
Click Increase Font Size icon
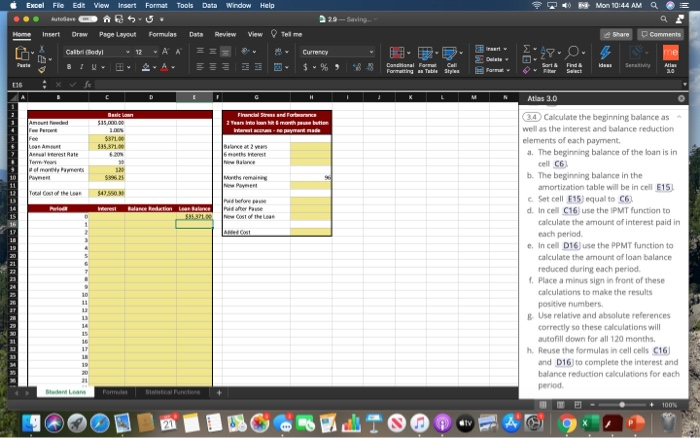pos(165,52)
